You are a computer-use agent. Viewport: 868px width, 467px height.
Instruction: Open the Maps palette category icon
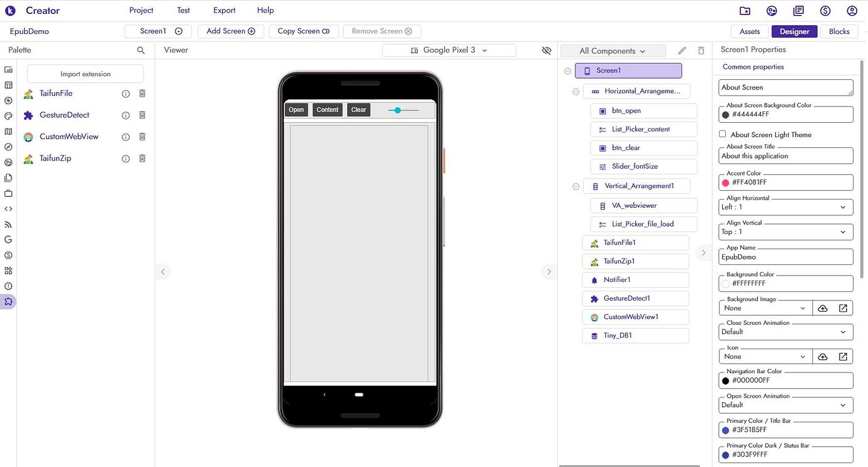pyautogui.click(x=8, y=131)
